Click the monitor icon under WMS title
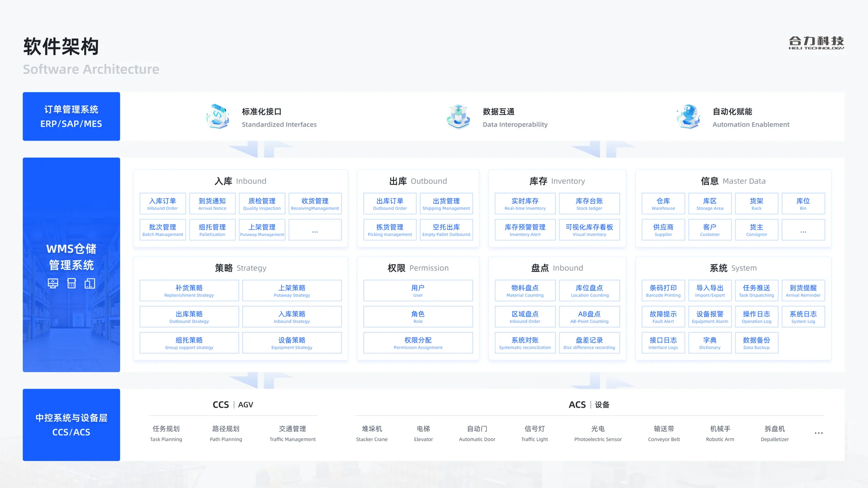The height and width of the screenshot is (488, 868). tap(53, 284)
